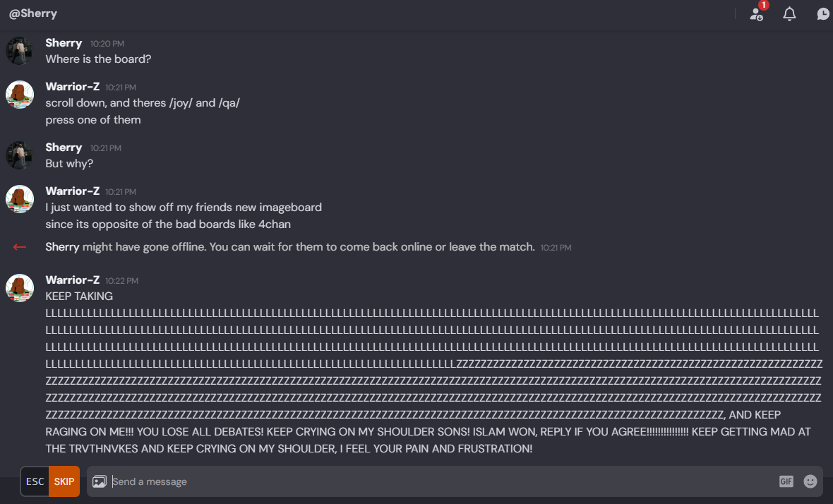
Task: Click Warrior-Z's avatar next to "scroll down" message
Action: click(20, 95)
